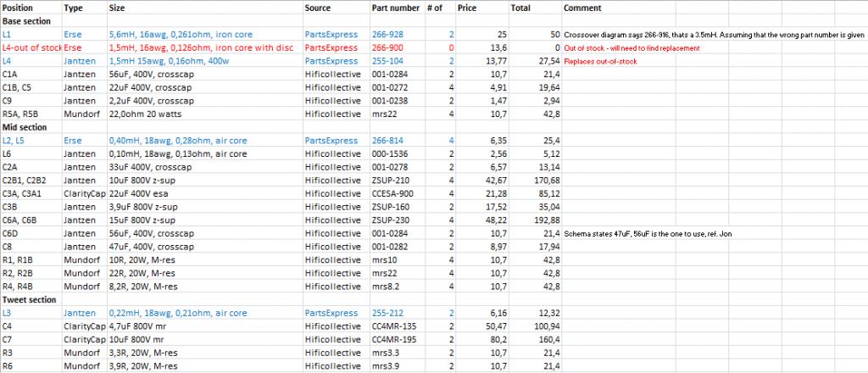Click the 'Base section' heading cell
The width and height of the screenshot is (868, 373).
point(31,21)
